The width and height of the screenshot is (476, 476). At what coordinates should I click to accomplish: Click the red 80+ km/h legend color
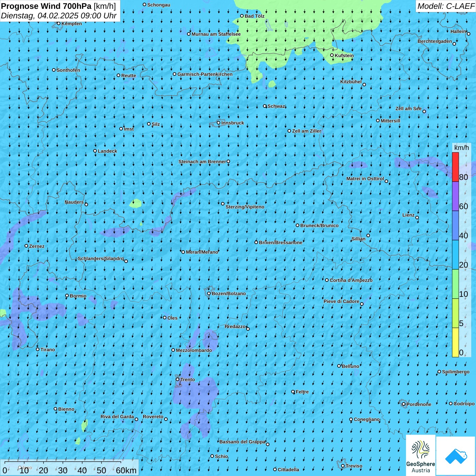(x=455, y=167)
